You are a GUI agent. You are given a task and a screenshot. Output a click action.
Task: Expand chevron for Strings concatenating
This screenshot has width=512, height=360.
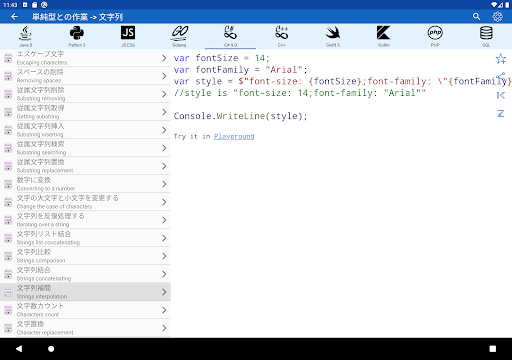(x=164, y=274)
